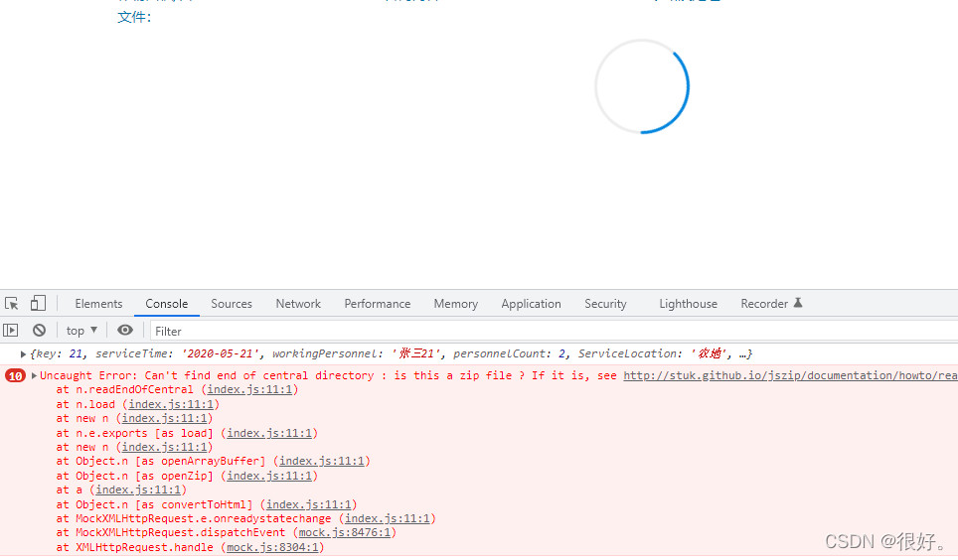This screenshot has height=560, width=958.
Task: Collapse the Uncaught Error stack trace arrow
Action: pyautogui.click(x=35, y=376)
